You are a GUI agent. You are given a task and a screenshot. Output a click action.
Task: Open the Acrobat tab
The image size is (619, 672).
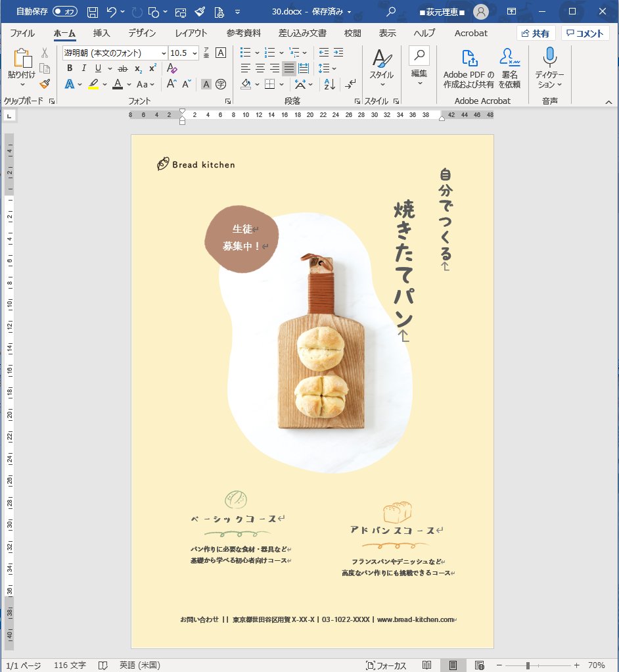click(x=470, y=33)
